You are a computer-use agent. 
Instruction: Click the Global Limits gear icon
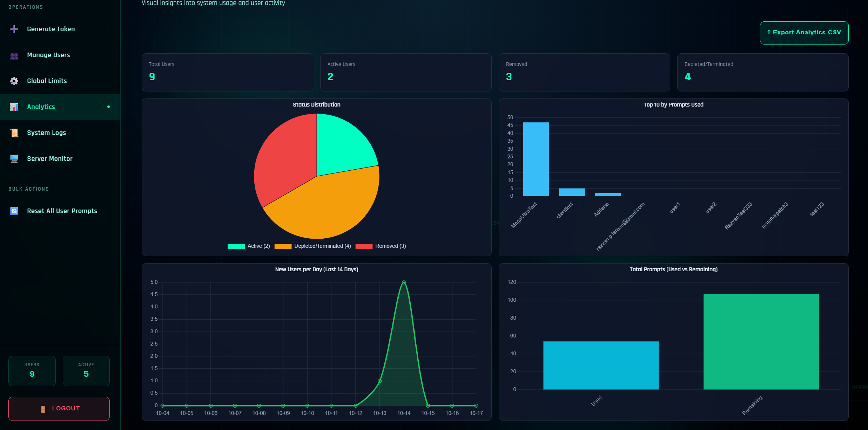click(14, 81)
